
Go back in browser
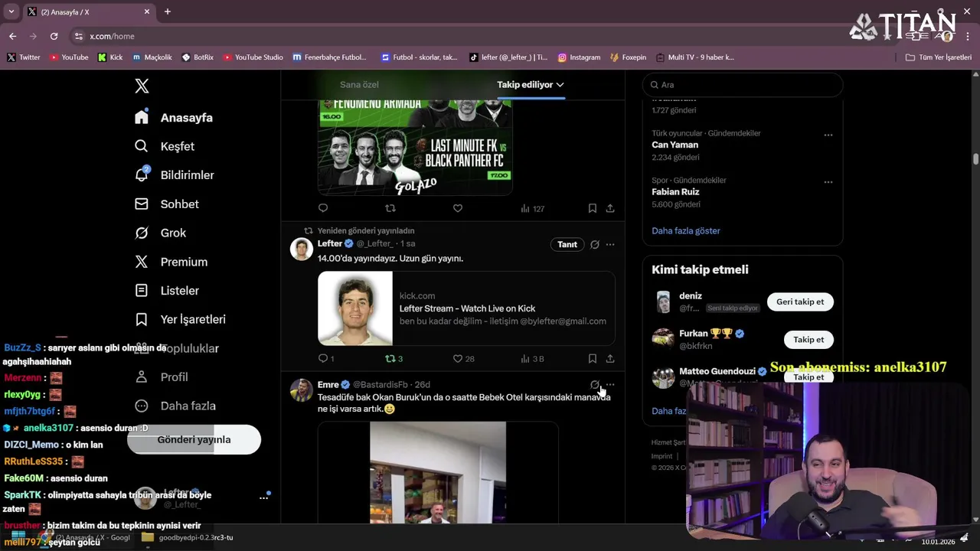point(12,36)
